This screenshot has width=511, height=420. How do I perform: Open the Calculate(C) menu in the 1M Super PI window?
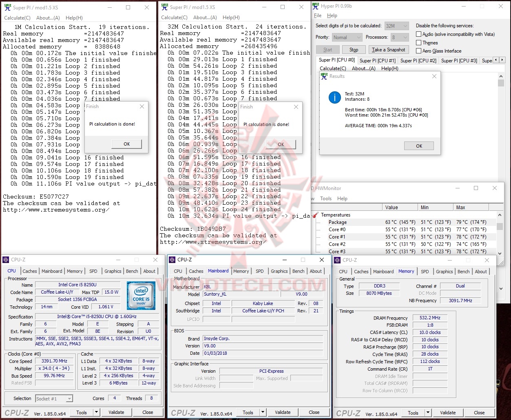[x=17, y=18]
